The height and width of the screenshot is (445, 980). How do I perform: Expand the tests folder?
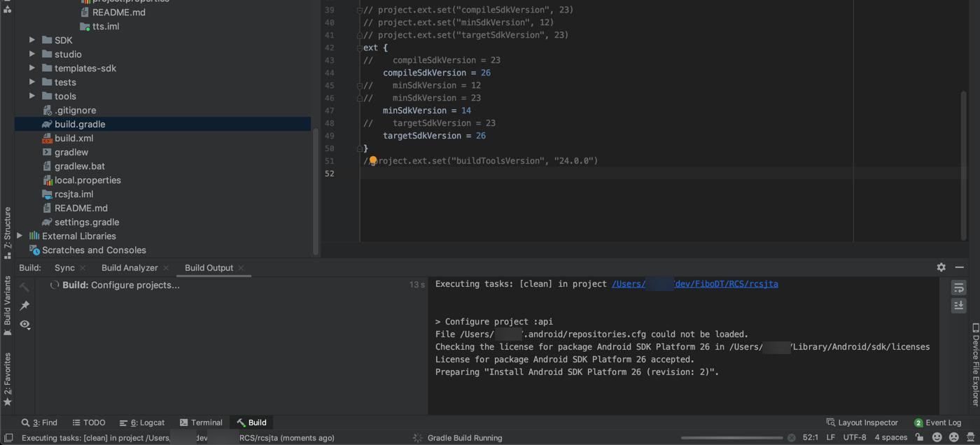pos(32,83)
